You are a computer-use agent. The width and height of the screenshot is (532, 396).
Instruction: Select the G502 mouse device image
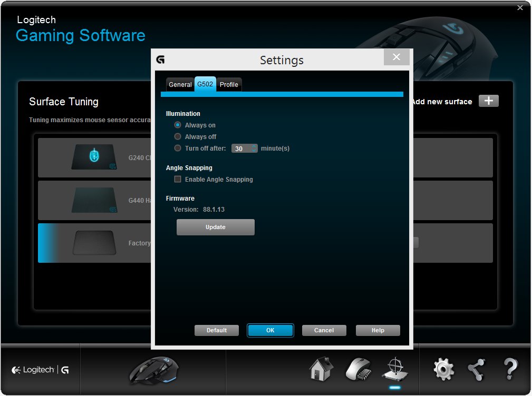[x=154, y=370]
